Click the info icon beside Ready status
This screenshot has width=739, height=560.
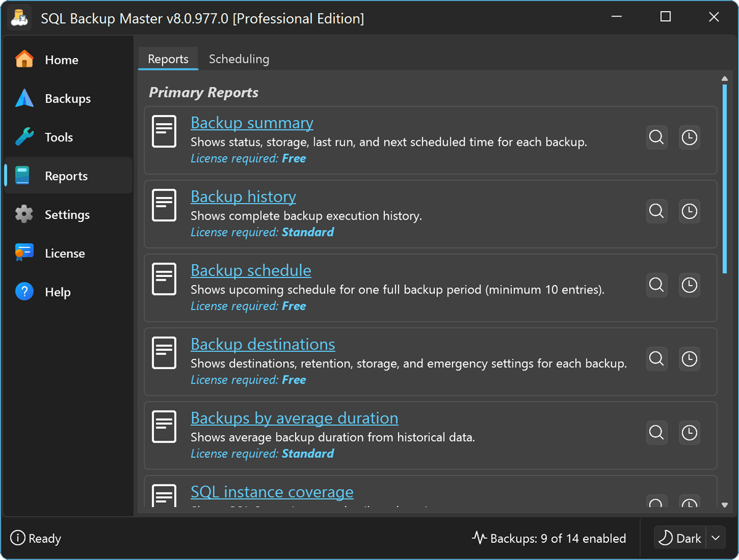click(18, 538)
